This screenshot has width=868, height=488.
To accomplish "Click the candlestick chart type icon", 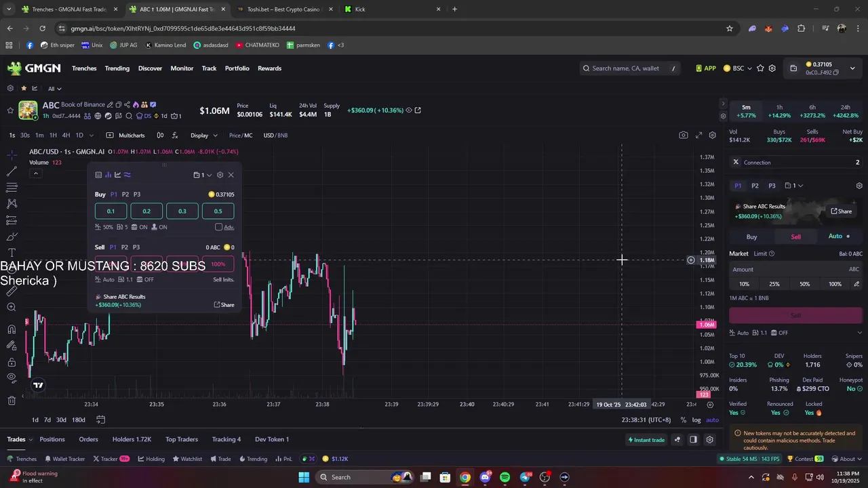I will pos(160,135).
